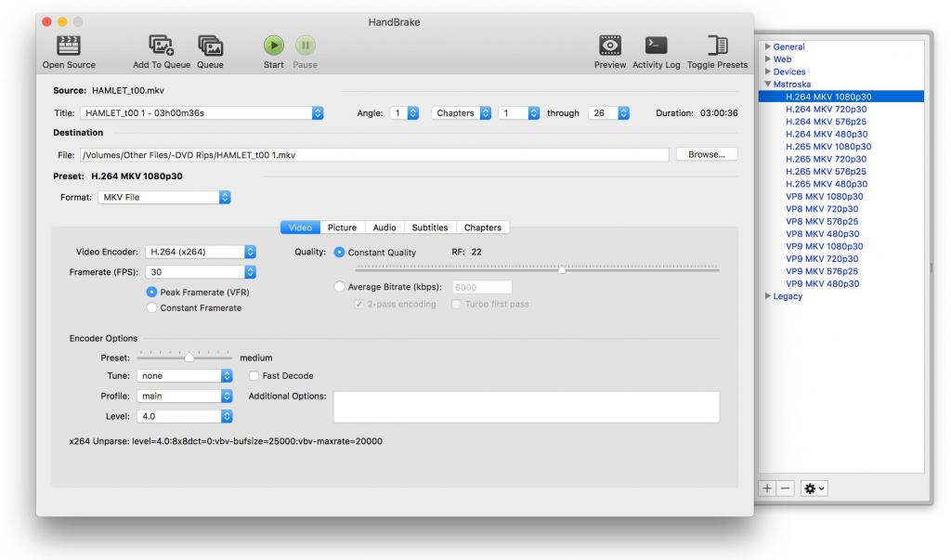Switch to the Subtitles tab

pos(430,228)
